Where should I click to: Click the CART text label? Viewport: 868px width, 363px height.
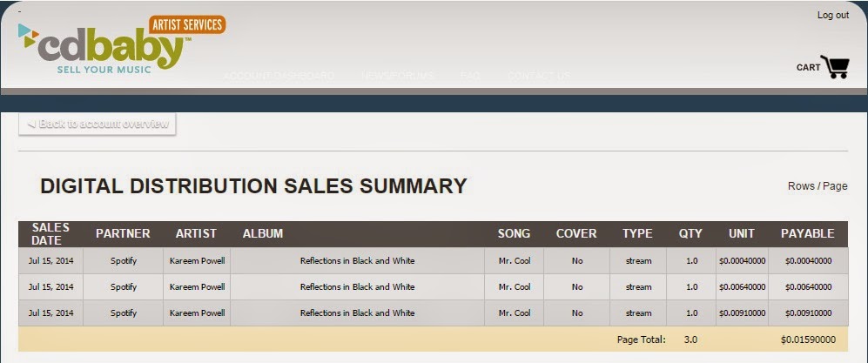[x=808, y=67]
